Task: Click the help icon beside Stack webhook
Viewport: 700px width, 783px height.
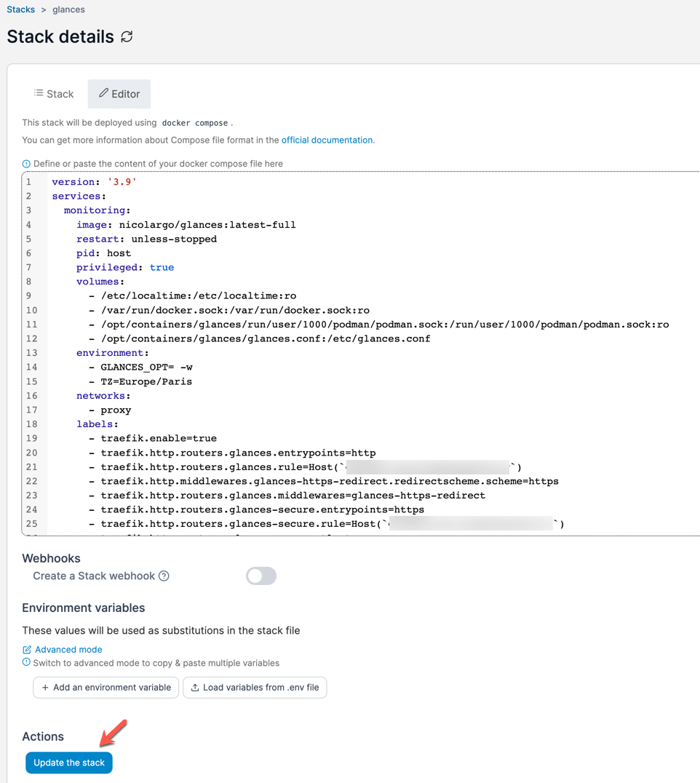Action: click(164, 576)
